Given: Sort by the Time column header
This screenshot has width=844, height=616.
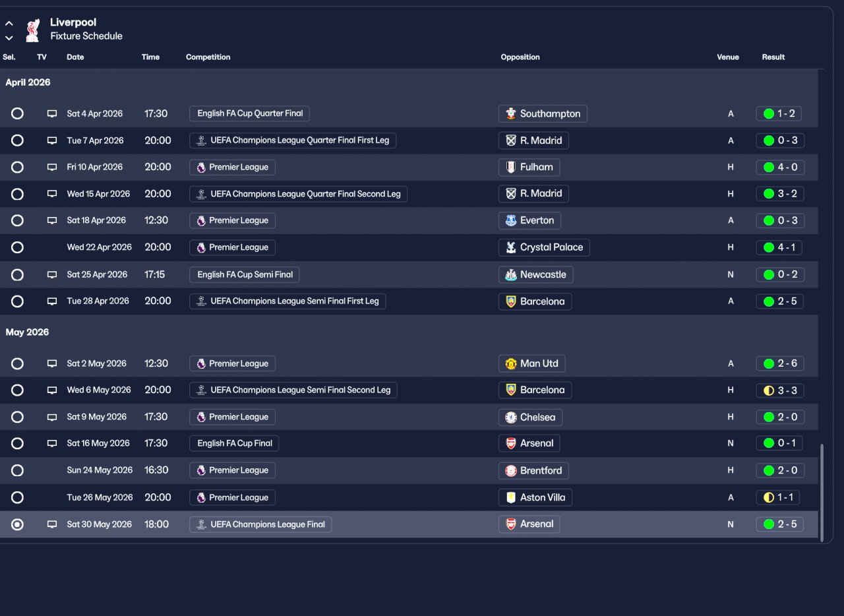Looking at the screenshot, I should point(150,57).
